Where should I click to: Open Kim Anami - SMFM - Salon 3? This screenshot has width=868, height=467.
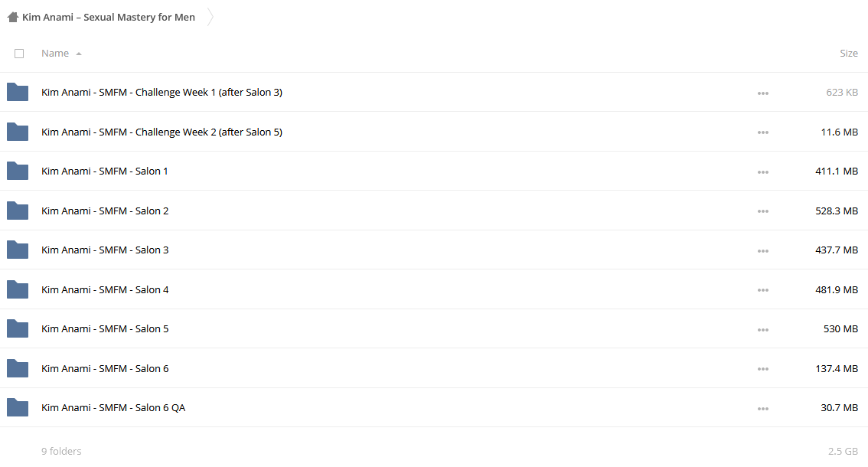click(x=105, y=250)
